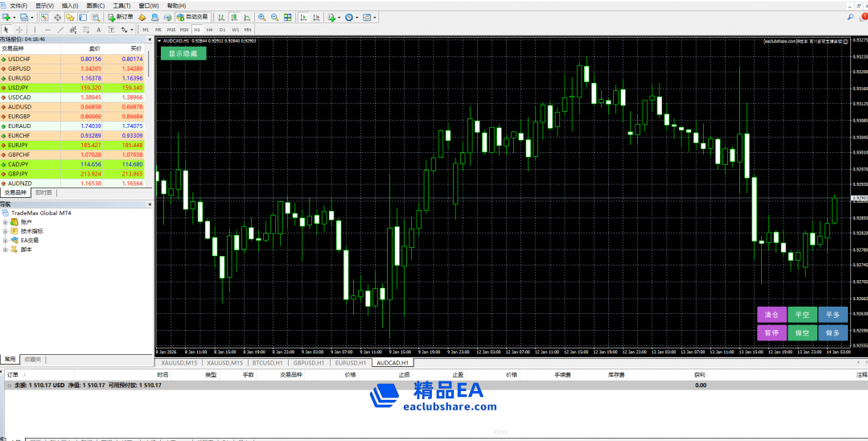Switch chart to candlestick style
868x441 pixels.
tap(233, 17)
